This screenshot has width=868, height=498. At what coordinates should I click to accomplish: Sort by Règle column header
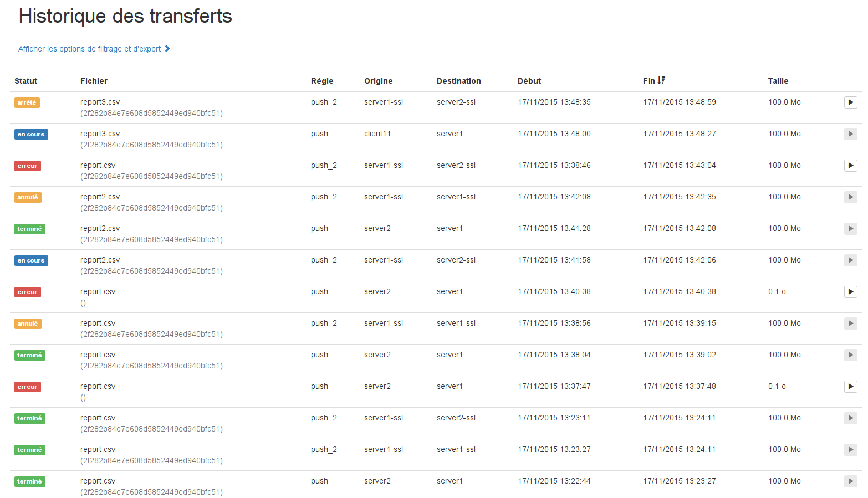coord(322,81)
